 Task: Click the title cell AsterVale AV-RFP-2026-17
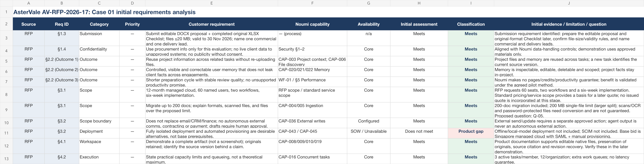[104, 12]
